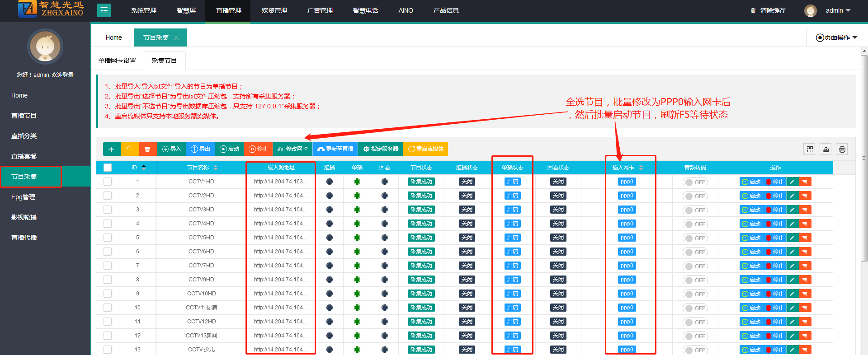Click the print table icon

point(842,149)
